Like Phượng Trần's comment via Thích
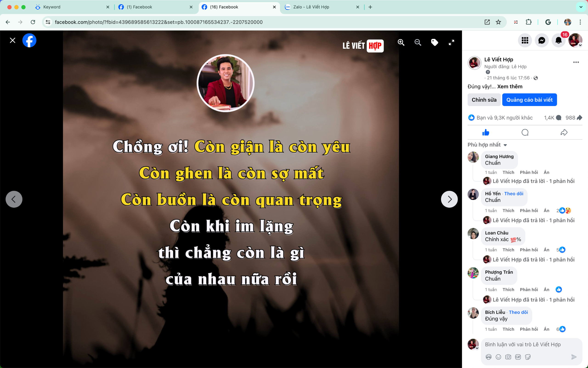Screen dimensions: 588x368 click(x=508, y=290)
